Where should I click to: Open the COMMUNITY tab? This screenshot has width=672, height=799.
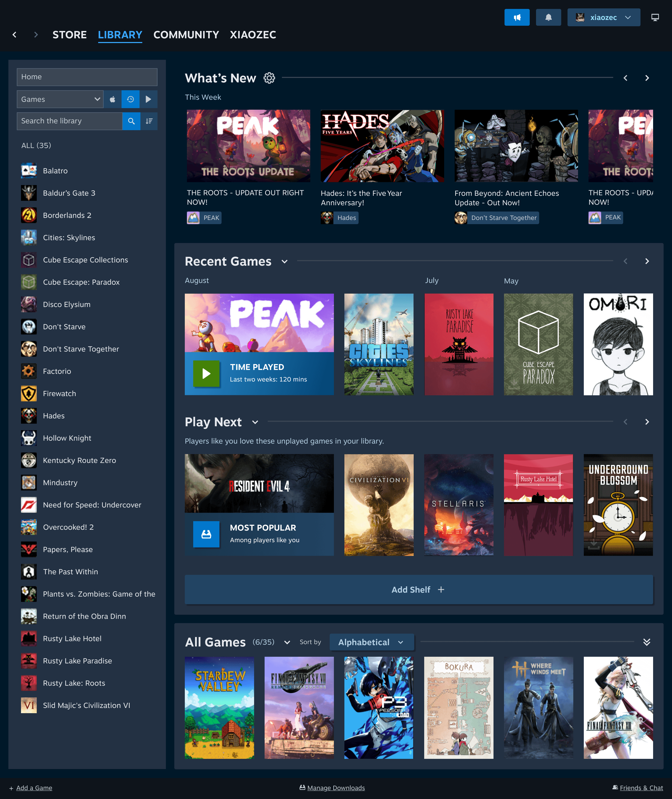pos(186,35)
